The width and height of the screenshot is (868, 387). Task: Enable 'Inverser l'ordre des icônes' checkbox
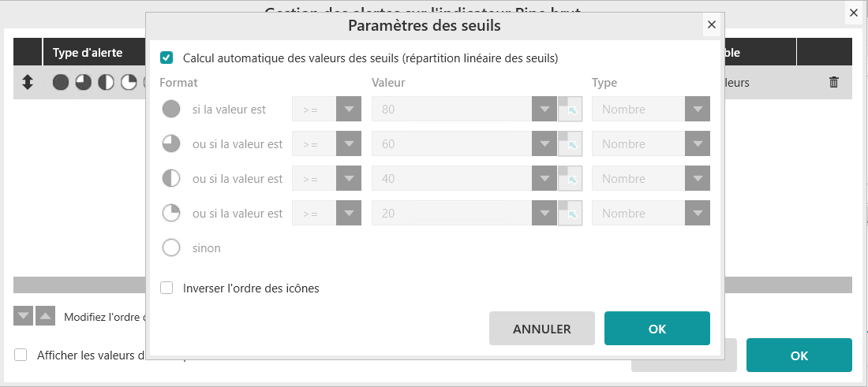coord(166,288)
